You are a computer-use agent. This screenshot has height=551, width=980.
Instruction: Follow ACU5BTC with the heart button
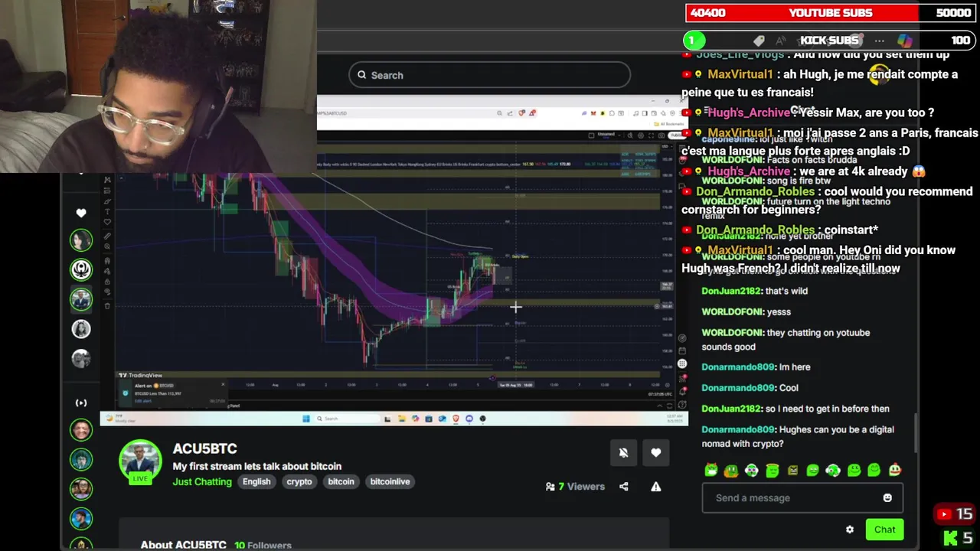point(656,452)
